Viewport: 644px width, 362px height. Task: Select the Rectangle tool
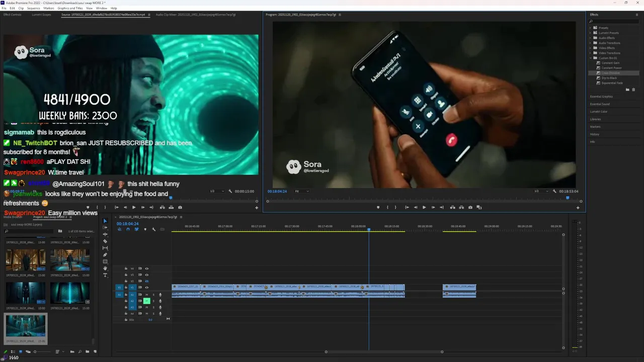[x=105, y=261]
